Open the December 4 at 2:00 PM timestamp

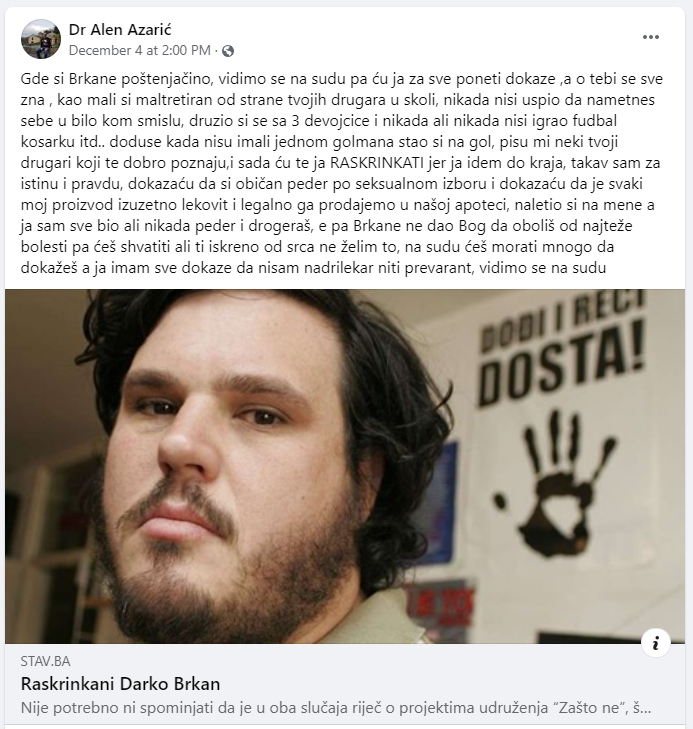point(139,50)
